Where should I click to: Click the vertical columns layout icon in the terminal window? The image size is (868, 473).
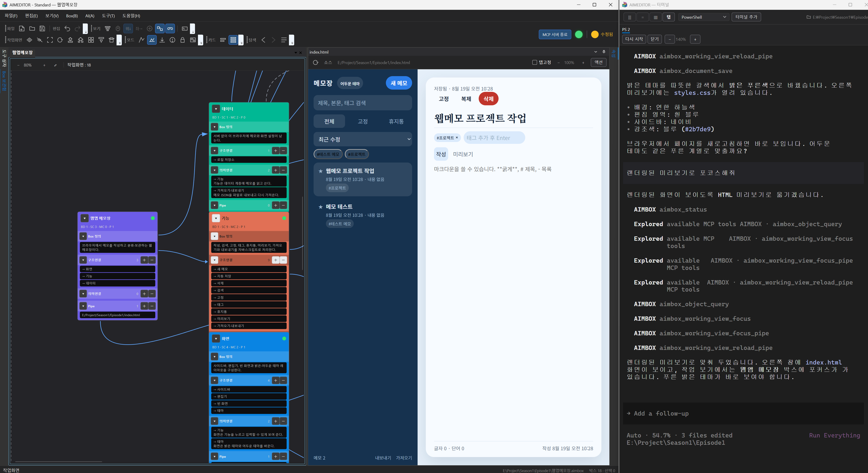629,17
